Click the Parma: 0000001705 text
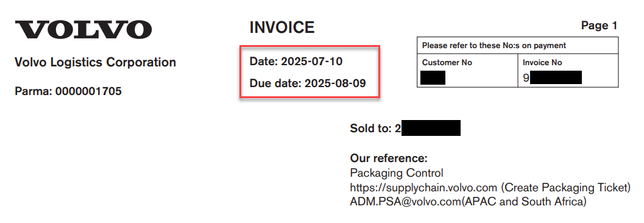The width and height of the screenshot is (644, 223). [x=68, y=91]
